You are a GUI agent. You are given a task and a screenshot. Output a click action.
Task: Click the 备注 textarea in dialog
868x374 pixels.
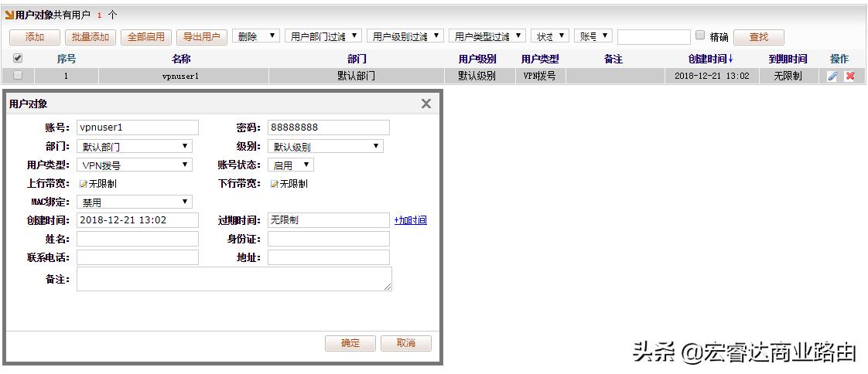(234, 279)
